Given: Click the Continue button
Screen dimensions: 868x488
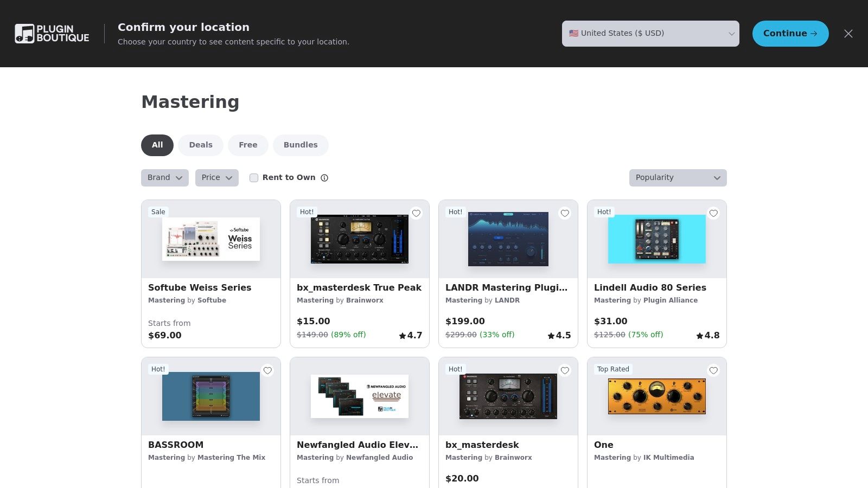Looking at the screenshot, I should tap(790, 34).
